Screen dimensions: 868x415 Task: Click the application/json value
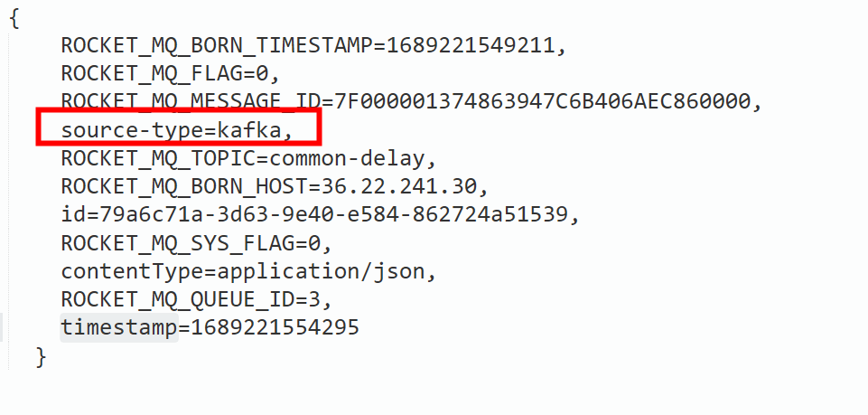tap(321, 271)
